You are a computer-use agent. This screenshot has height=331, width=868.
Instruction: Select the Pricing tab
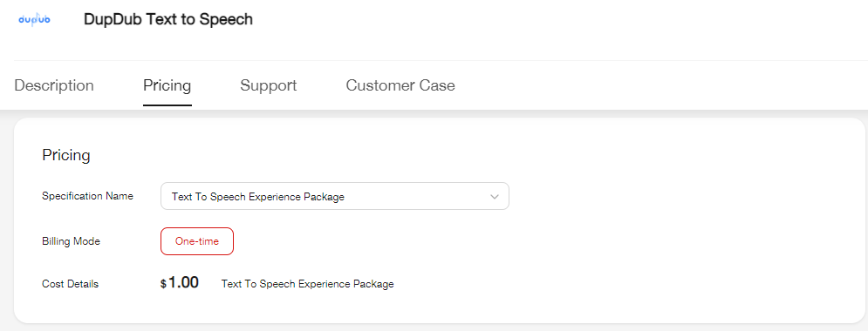coord(167,85)
